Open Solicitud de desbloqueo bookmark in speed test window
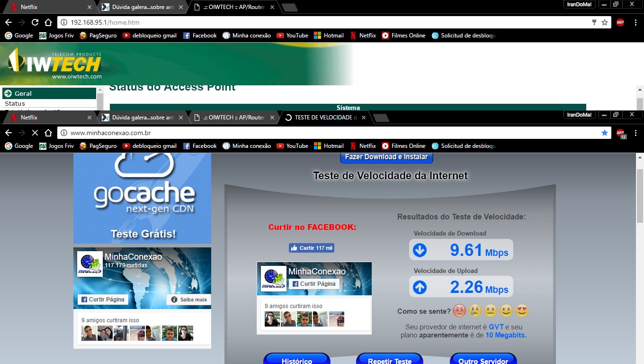Image resolution: width=644 pixels, height=364 pixels. tap(464, 146)
